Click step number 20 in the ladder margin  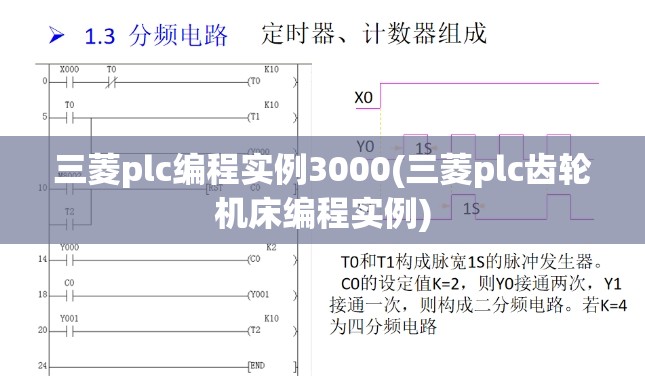[x=43, y=330]
